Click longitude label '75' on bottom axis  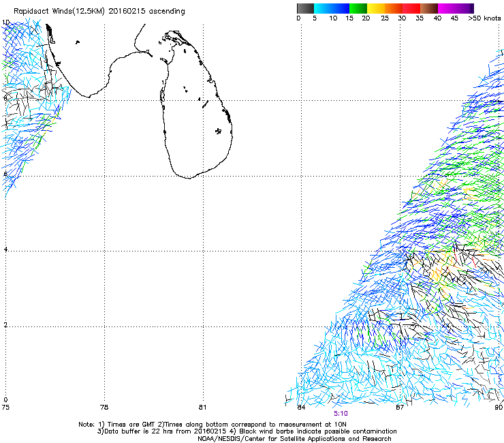[5, 408]
